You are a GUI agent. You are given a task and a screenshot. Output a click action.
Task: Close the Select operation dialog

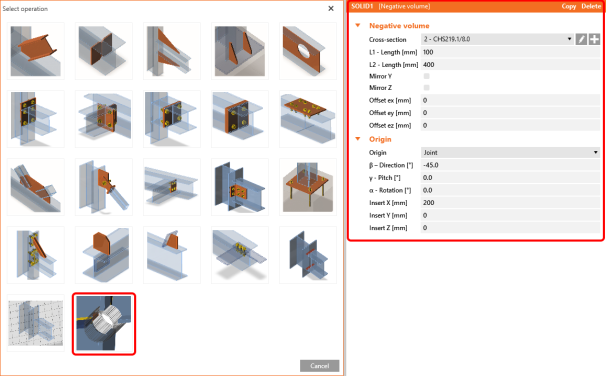(331, 9)
